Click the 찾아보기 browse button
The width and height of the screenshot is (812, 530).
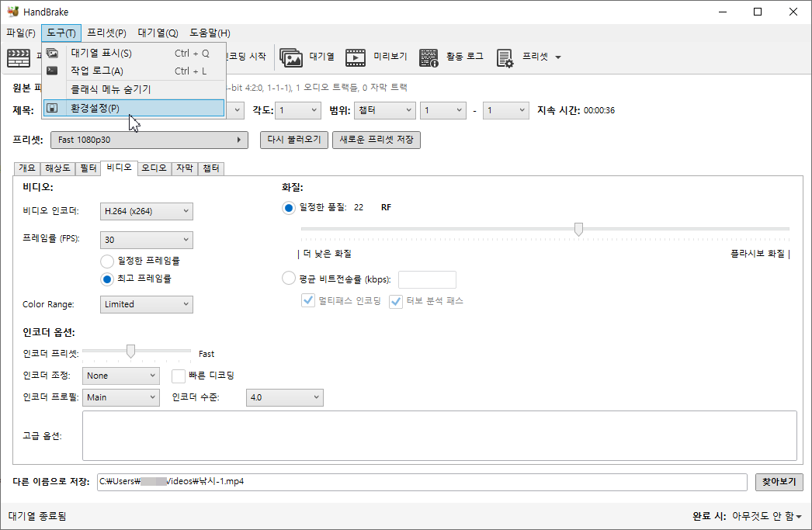pyautogui.click(x=779, y=482)
